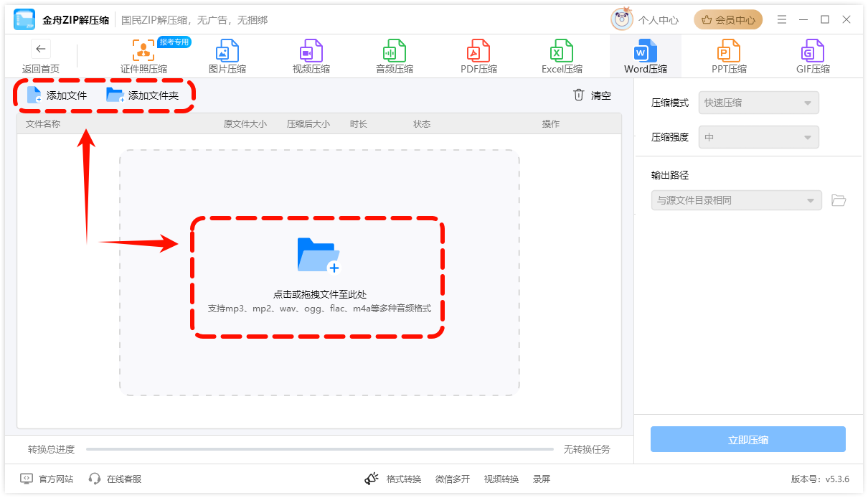Close the application window
Image resolution: width=868 pixels, height=498 pixels.
point(846,19)
